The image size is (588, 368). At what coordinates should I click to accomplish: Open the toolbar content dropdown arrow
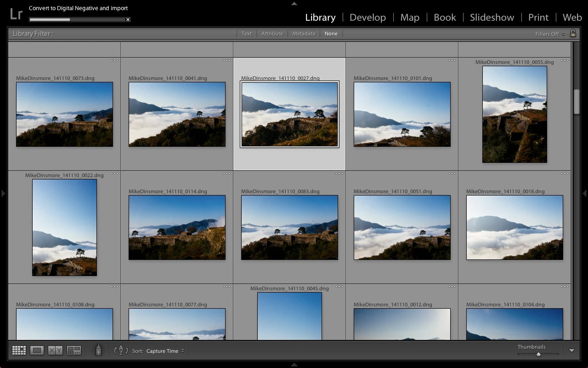pyautogui.click(x=571, y=351)
